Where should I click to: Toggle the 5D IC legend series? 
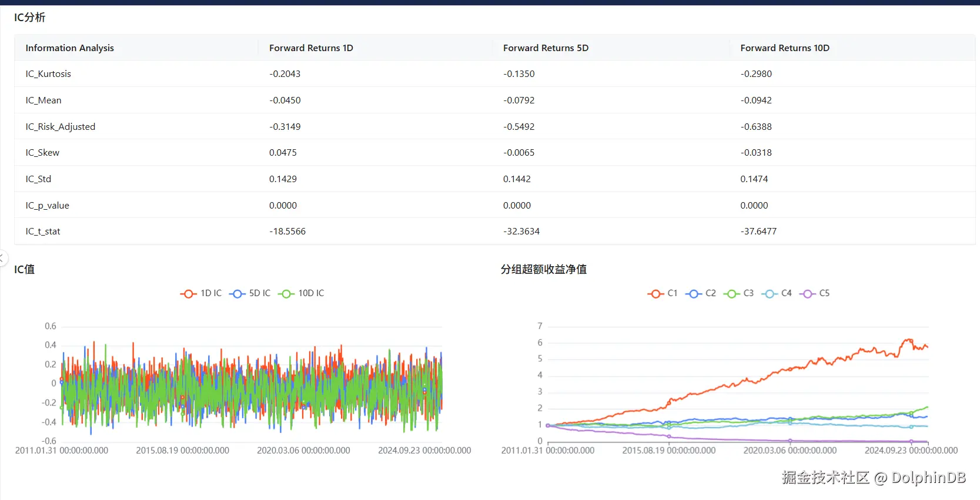point(250,293)
